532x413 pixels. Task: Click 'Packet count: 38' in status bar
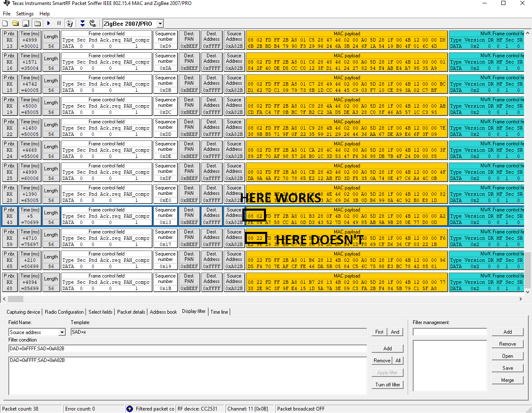tap(20, 409)
